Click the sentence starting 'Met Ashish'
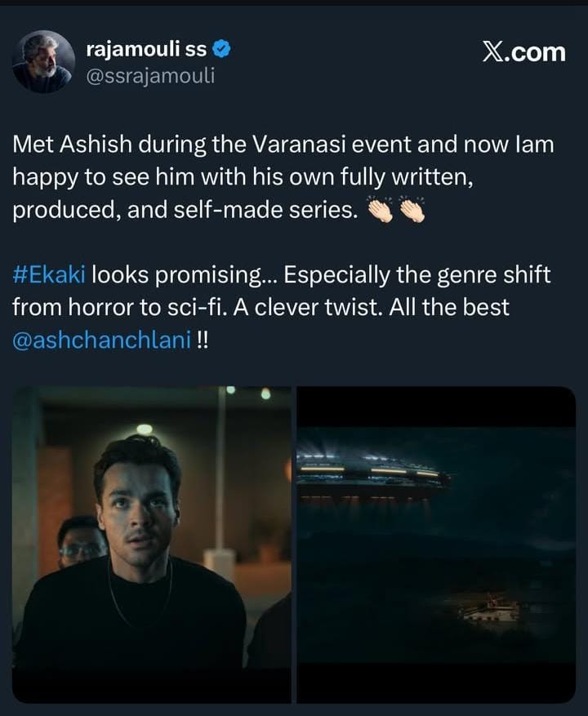The height and width of the screenshot is (716, 588). point(283,177)
